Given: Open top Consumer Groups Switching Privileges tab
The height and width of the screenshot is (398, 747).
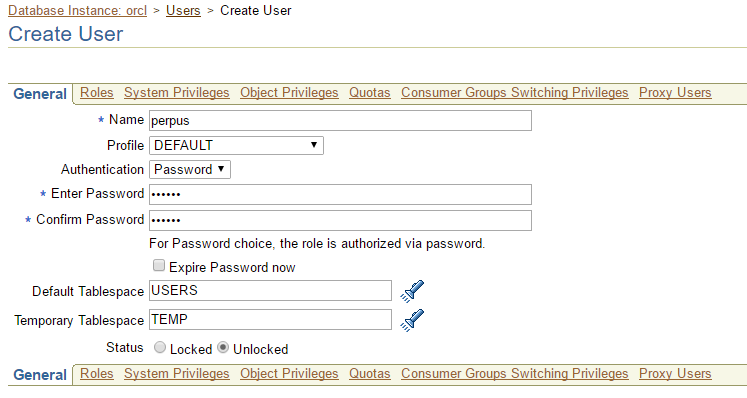Looking at the screenshot, I should (x=515, y=92).
